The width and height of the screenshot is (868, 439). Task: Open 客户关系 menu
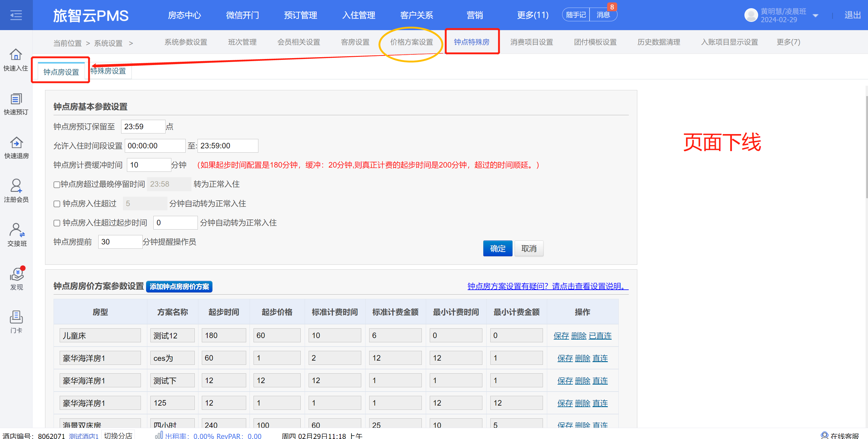tap(416, 15)
